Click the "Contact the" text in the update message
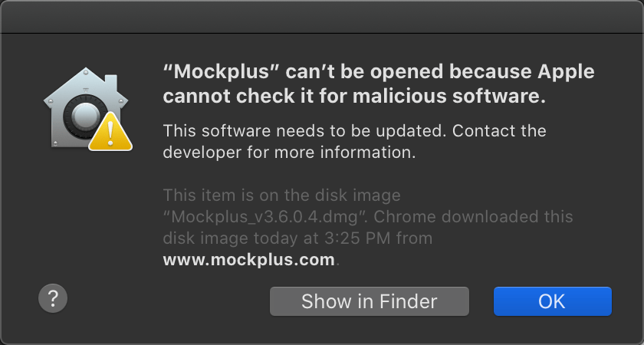The image size is (644, 345). click(500, 131)
